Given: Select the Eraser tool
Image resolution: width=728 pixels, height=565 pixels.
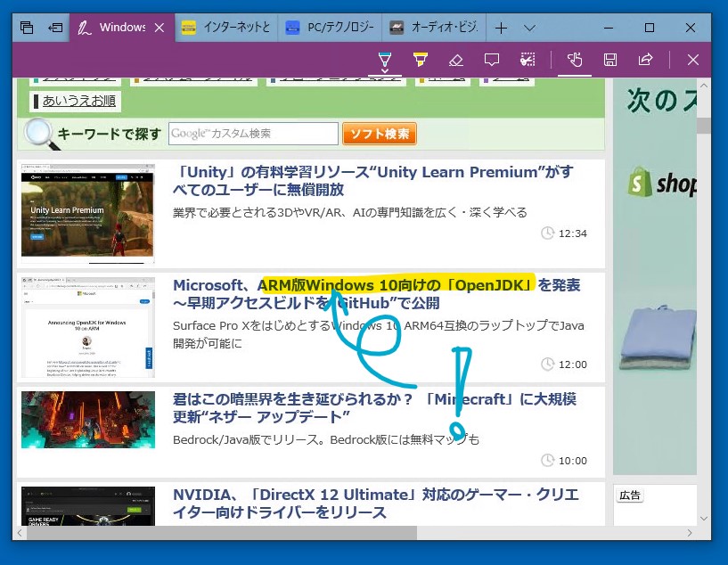Looking at the screenshot, I should 454,60.
